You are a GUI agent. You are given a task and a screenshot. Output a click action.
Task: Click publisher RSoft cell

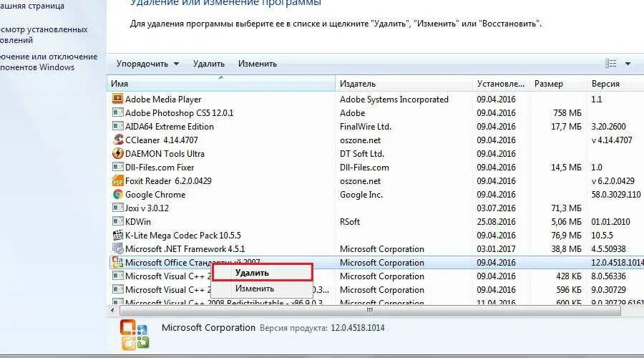click(349, 221)
